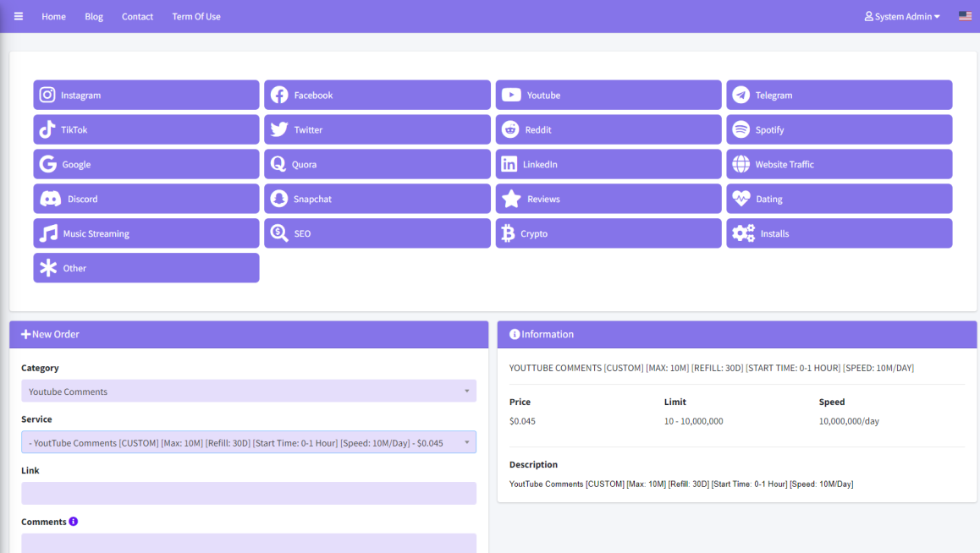The width and height of the screenshot is (980, 553).
Task: Switch language via the US flag
Action: (x=965, y=16)
